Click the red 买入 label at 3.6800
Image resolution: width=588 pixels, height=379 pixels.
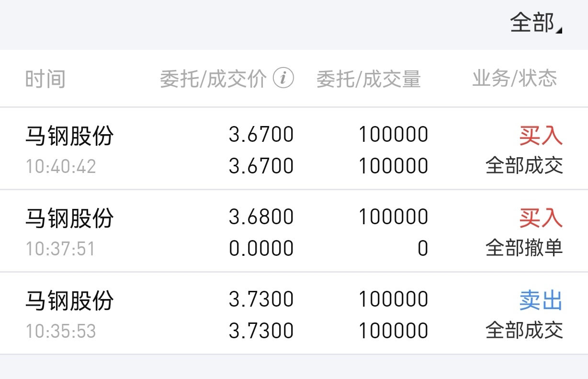point(541,218)
